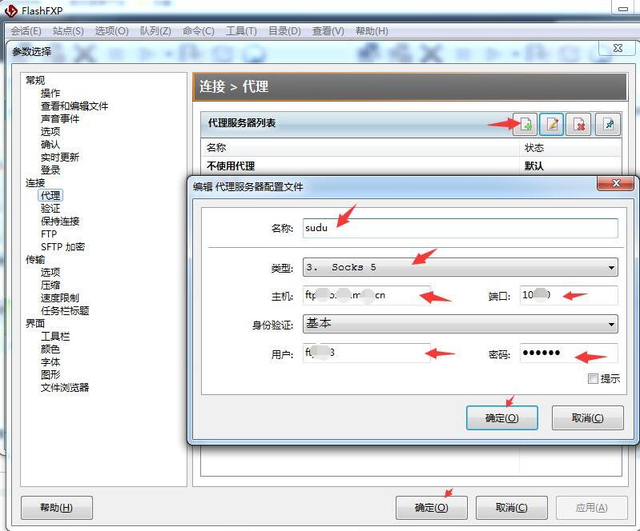Screen dimensions: 640x531
Task: Open the 命令(C) menu
Action: click(198, 31)
